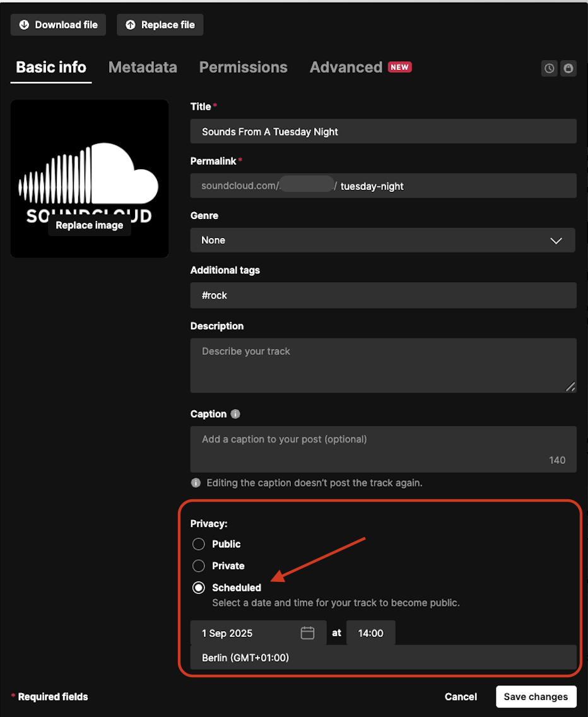
Task: Click the Title input field
Action: coord(383,131)
